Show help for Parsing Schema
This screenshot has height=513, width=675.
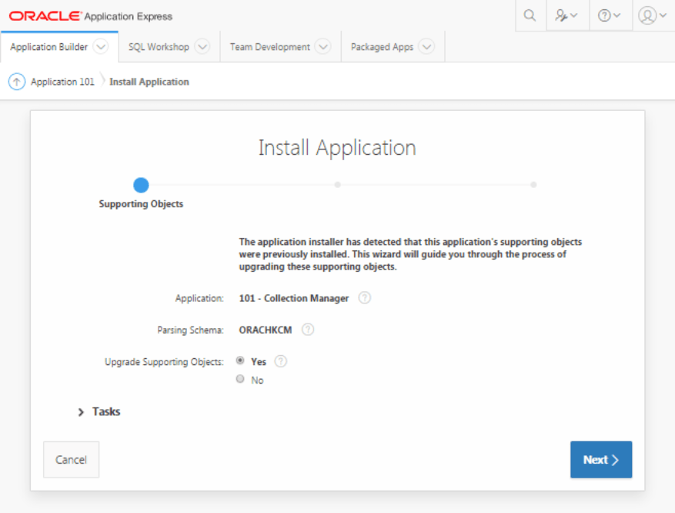click(x=308, y=329)
